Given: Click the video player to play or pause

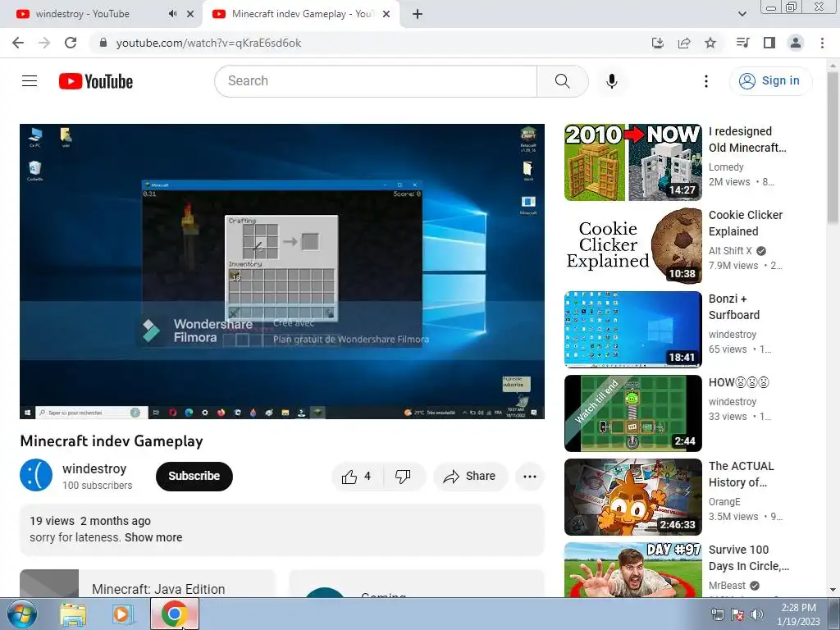Looking at the screenshot, I should click(282, 272).
